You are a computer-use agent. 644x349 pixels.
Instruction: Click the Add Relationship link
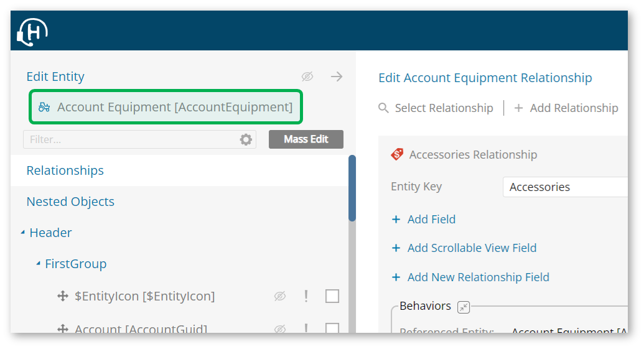tap(574, 108)
